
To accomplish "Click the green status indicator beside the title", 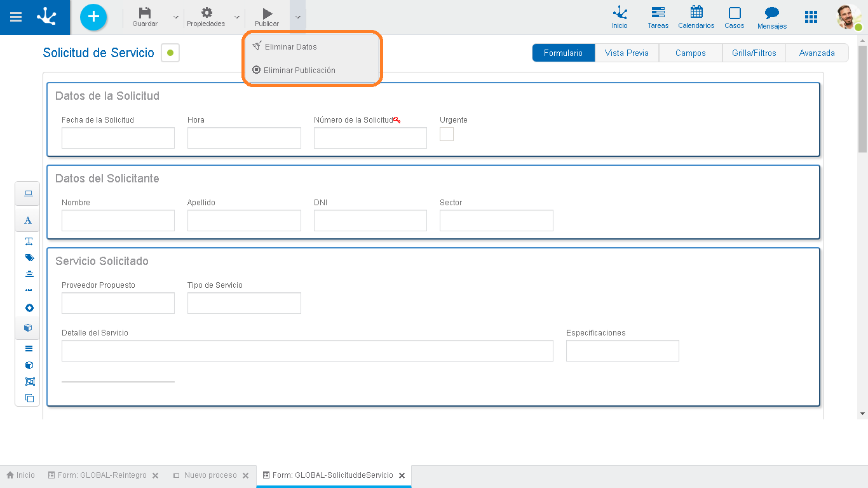I will tap(170, 53).
